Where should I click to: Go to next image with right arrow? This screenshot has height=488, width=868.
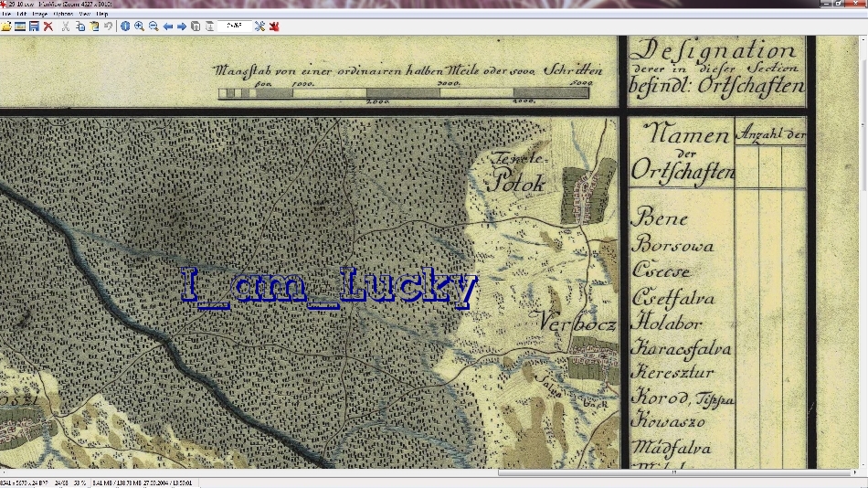pyautogui.click(x=182, y=26)
